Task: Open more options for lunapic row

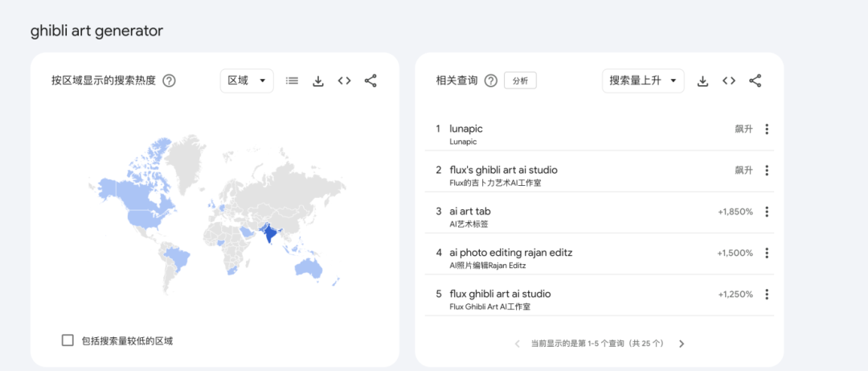Action: (x=767, y=130)
